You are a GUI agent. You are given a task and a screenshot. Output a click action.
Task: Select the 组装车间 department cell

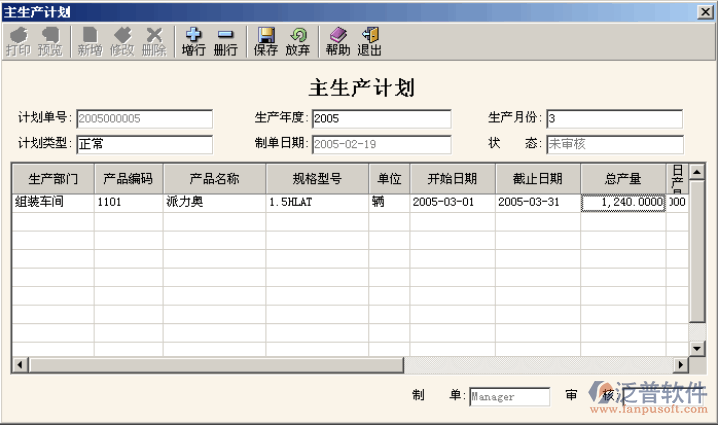click(x=52, y=202)
